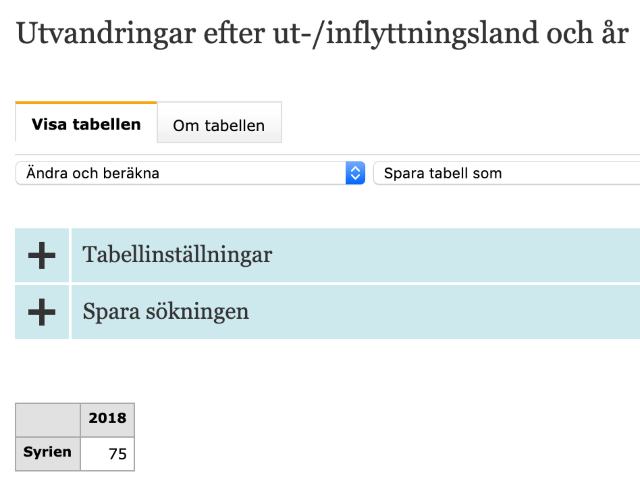Image resolution: width=640 pixels, height=485 pixels.
Task: Click the table cell showing 75
Action: click(x=107, y=453)
